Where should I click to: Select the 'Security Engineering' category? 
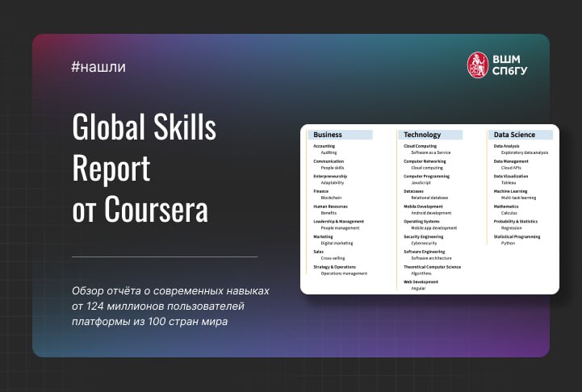click(x=424, y=236)
